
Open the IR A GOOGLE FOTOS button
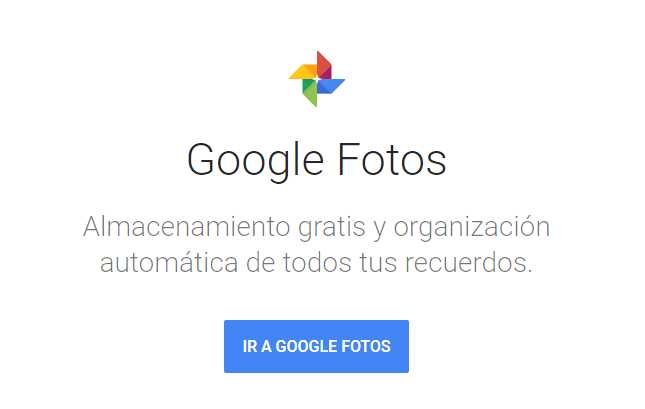pos(316,346)
